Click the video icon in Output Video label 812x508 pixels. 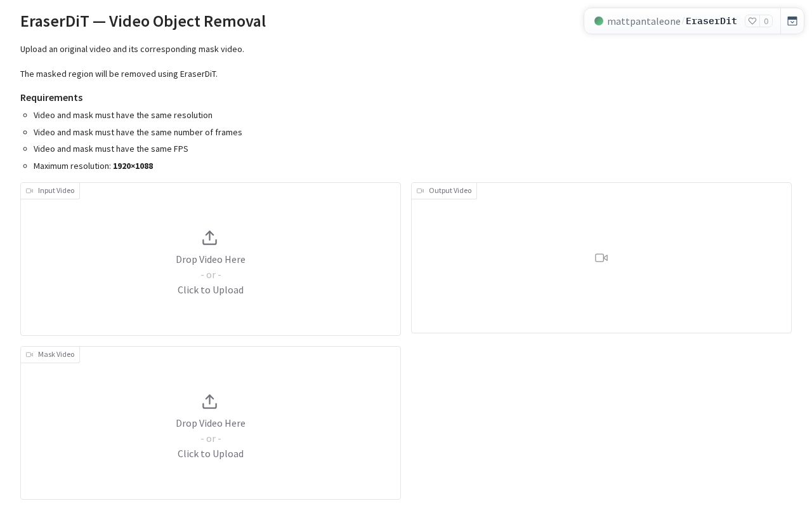point(420,190)
